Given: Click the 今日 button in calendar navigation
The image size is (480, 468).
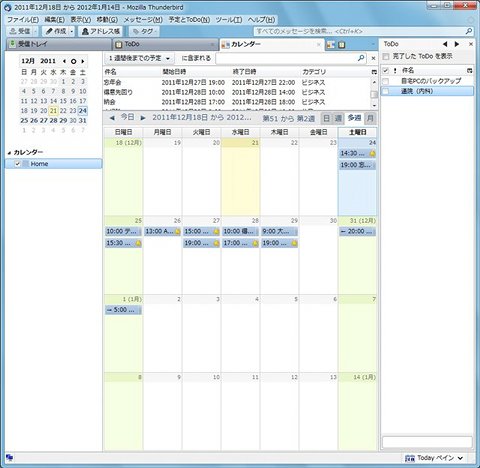Looking at the screenshot, I should [x=127, y=117].
